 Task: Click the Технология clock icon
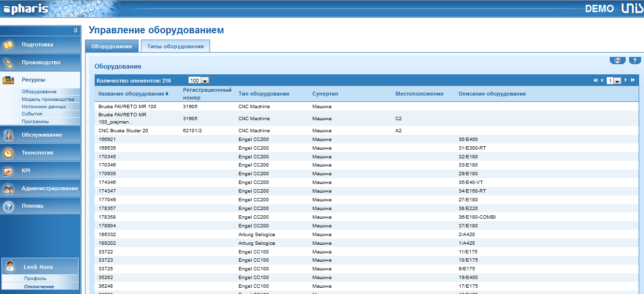pyautogui.click(x=8, y=153)
